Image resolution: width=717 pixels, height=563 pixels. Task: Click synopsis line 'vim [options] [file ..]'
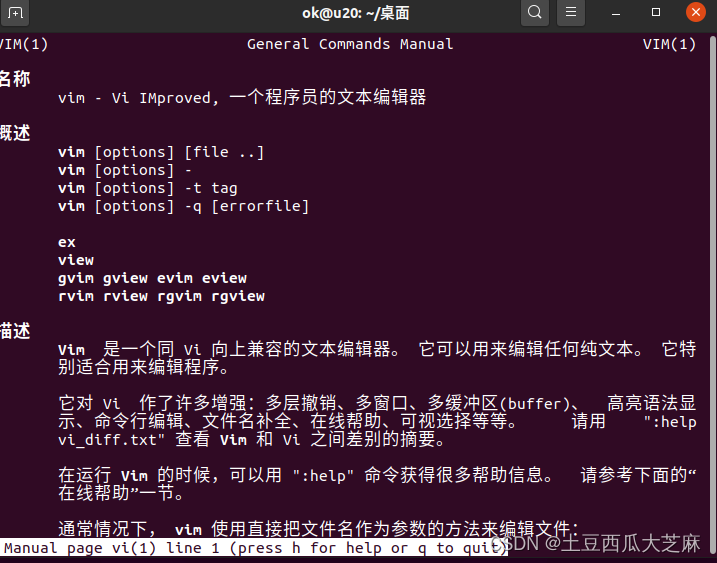click(x=161, y=152)
